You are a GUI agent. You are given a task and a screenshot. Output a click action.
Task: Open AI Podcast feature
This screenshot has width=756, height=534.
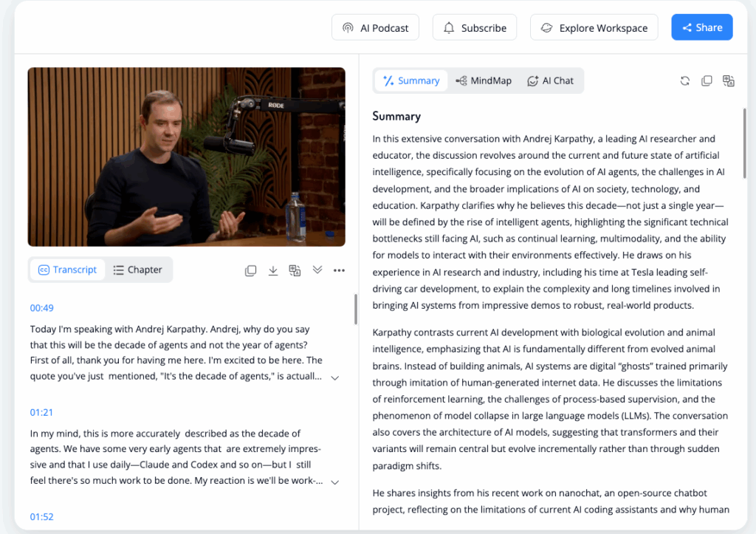pyautogui.click(x=375, y=27)
